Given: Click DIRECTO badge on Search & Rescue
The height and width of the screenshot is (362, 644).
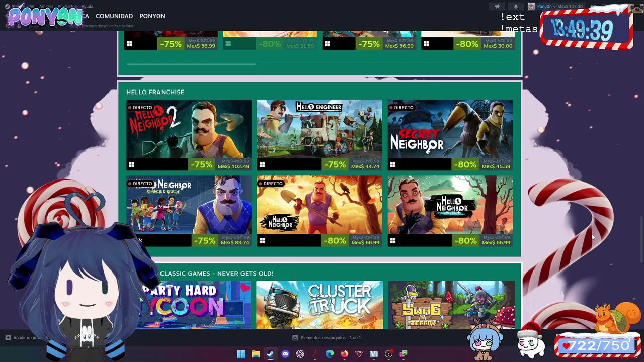Looking at the screenshot, I should tap(140, 183).
